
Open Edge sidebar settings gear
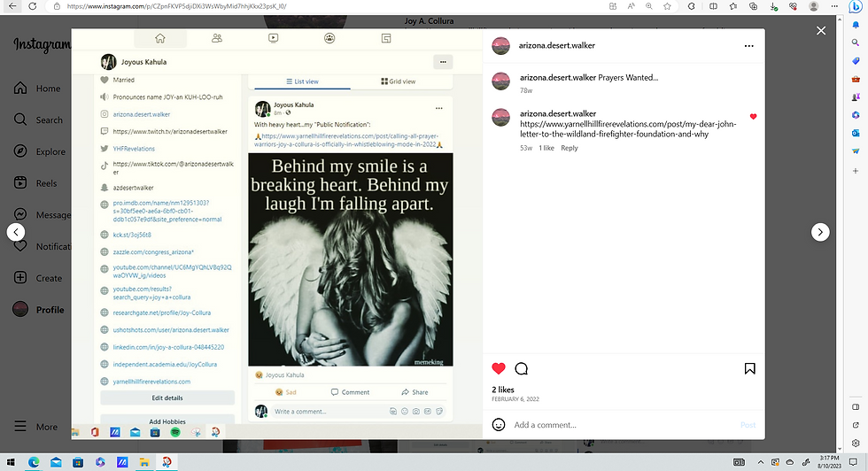[x=856, y=443]
